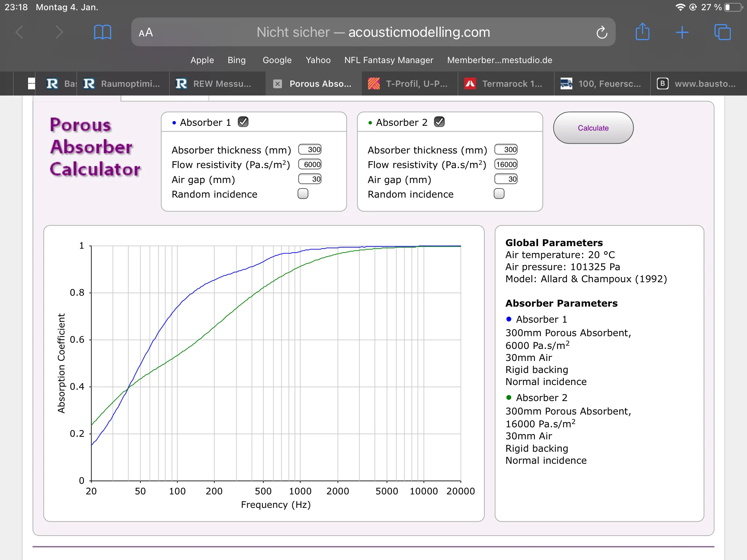
Task: Focus Absorber 2 flow resistivity field 16000
Action: pos(506,164)
